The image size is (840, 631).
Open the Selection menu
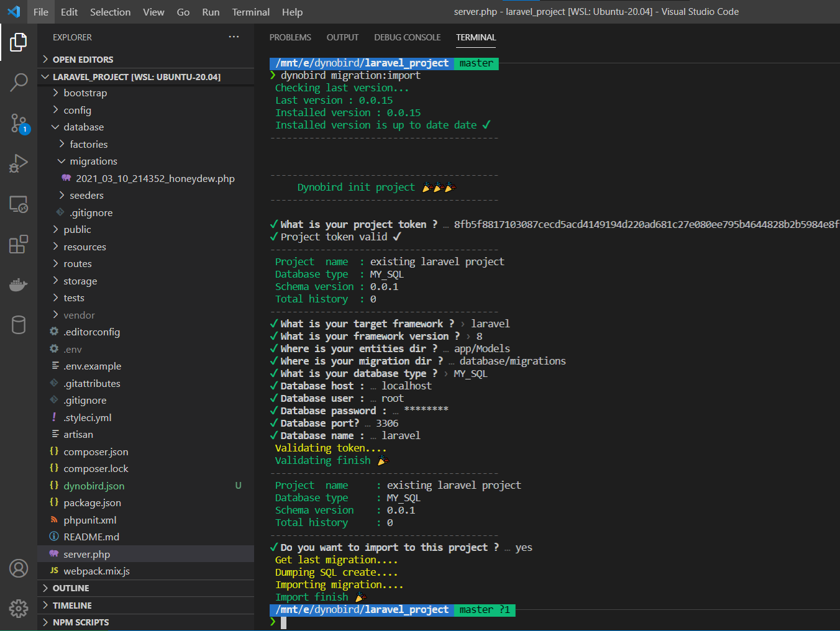pos(110,12)
